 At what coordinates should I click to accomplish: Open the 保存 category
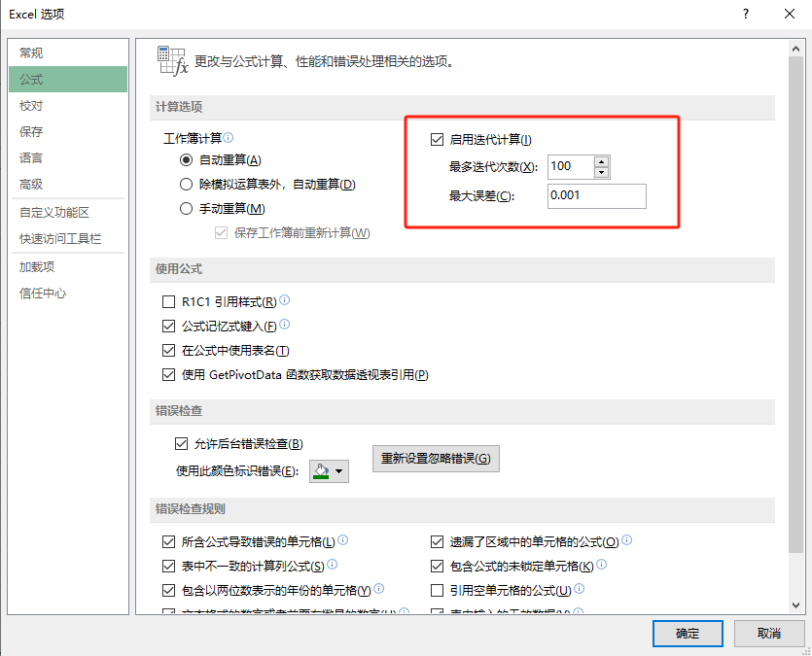(x=68, y=131)
